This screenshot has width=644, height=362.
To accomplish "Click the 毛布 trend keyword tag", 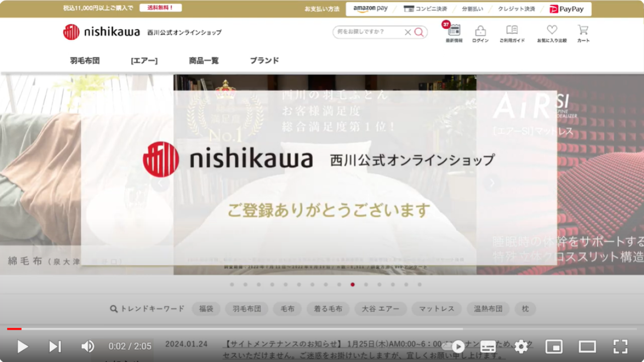I will (x=287, y=309).
